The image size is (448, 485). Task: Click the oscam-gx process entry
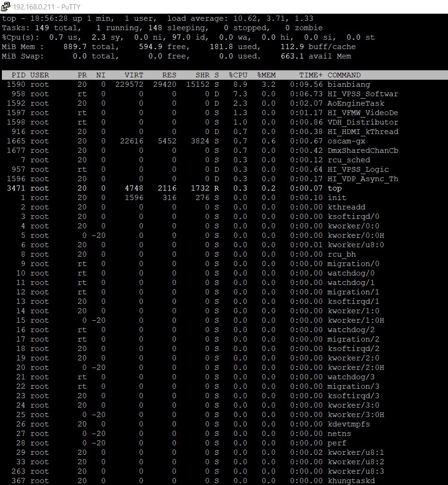point(347,141)
